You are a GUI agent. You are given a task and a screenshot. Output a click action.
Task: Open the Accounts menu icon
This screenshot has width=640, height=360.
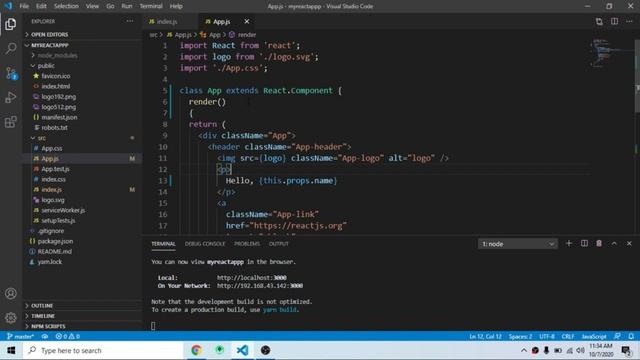11,293
